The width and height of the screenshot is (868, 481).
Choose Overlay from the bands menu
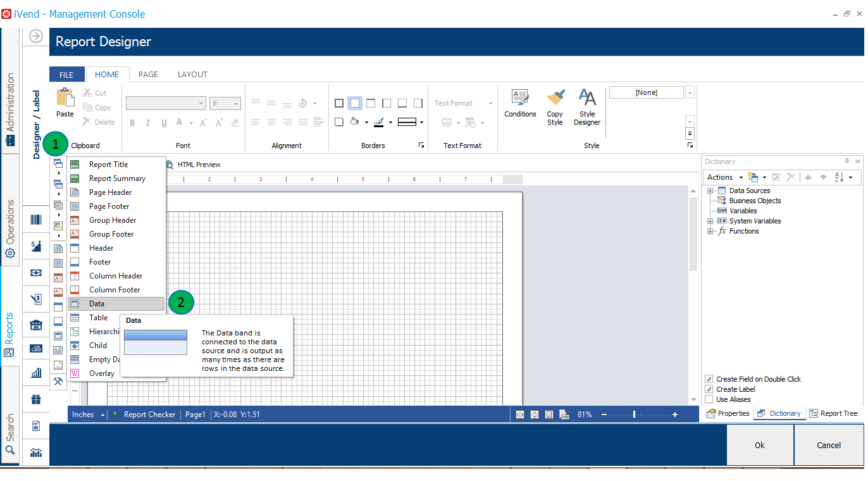(x=95, y=373)
